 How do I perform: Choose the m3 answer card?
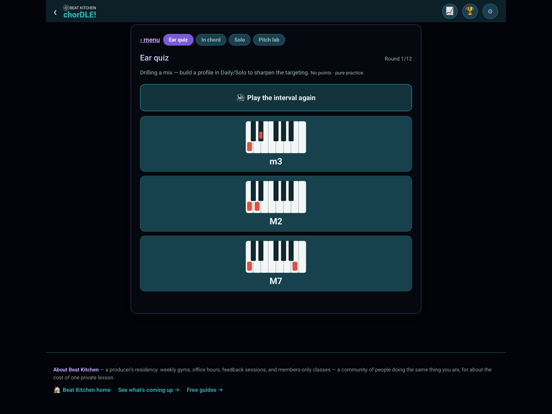[x=276, y=144]
